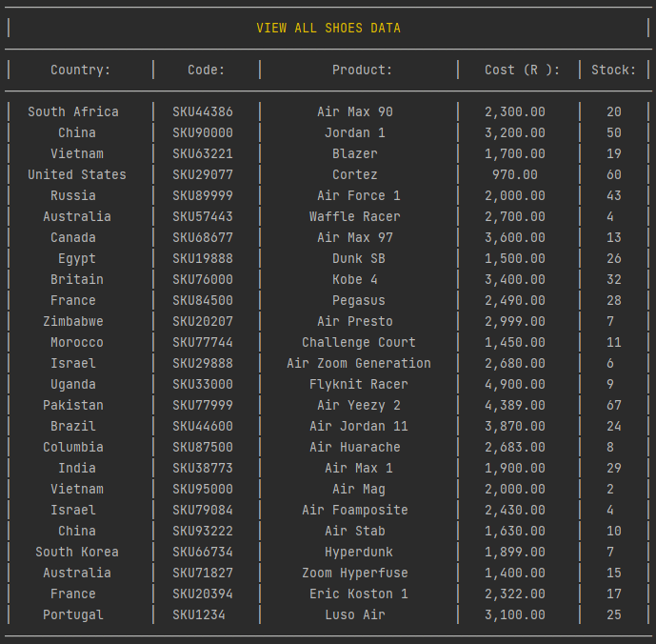Click product Flyknit Racer
656x644 pixels.
click(359, 384)
